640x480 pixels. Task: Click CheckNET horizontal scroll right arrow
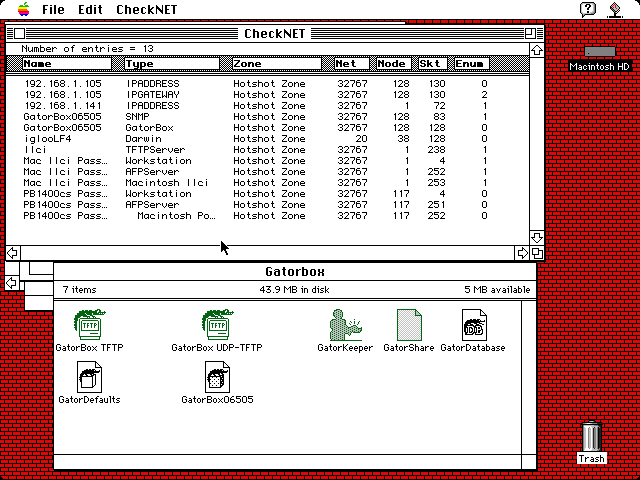click(522, 253)
